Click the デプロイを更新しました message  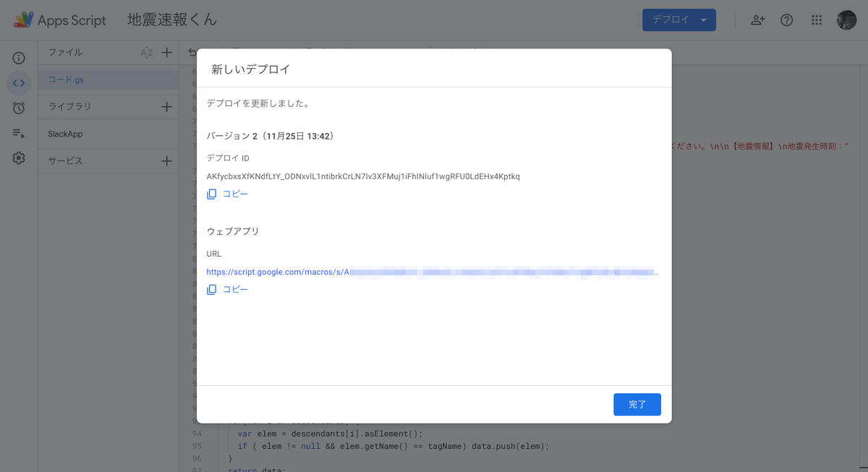pos(258,103)
